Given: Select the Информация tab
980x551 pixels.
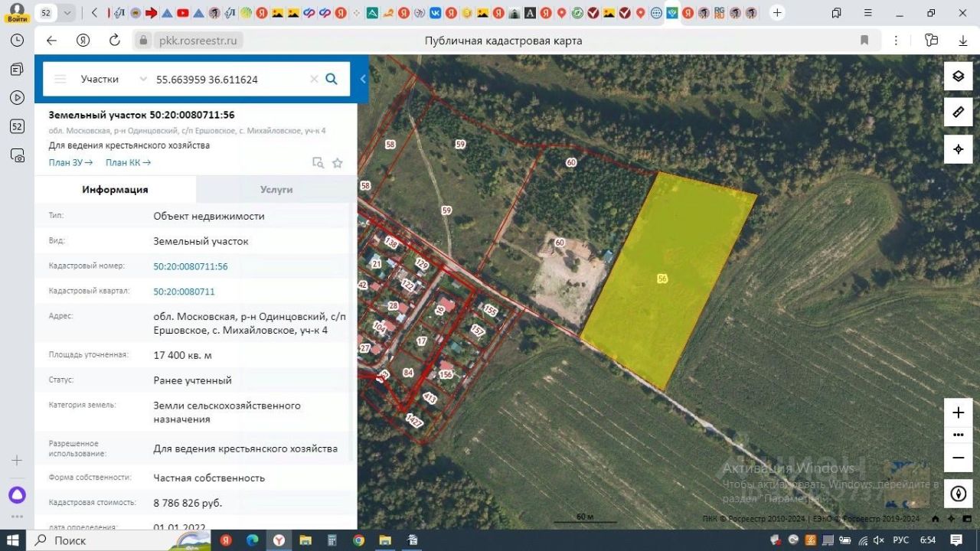Looking at the screenshot, I should [115, 190].
